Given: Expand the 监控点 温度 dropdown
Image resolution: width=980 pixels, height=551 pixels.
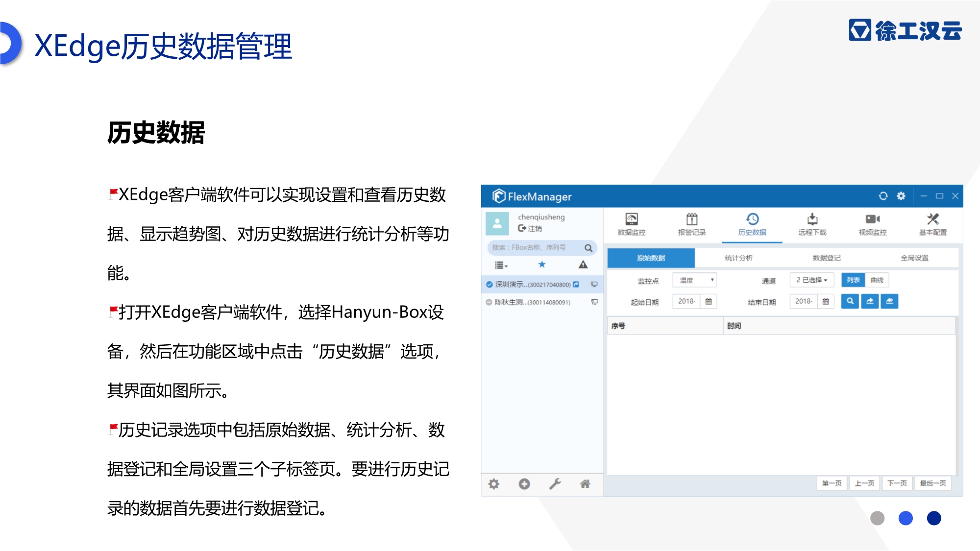Looking at the screenshot, I should tap(695, 280).
